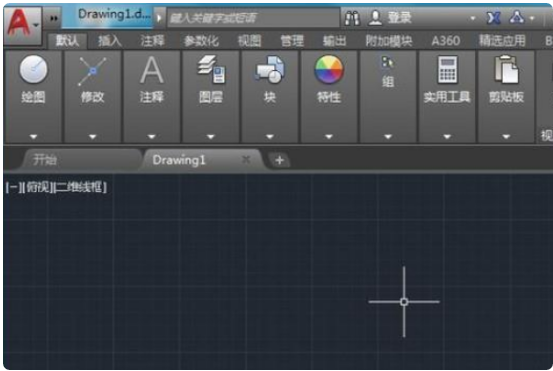Expand the 块 panel bottom arrow
Image resolution: width=553 pixels, height=371 pixels.
(x=270, y=136)
